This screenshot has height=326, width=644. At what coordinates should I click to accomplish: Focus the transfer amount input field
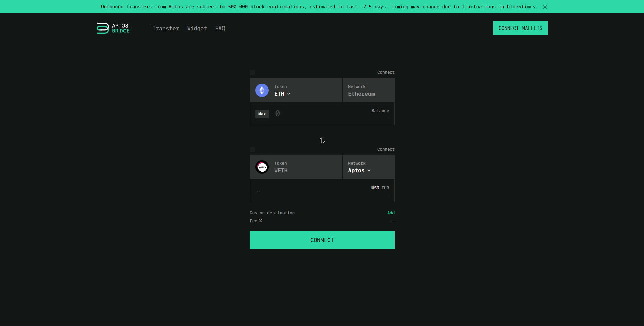[x=319, y=114]
